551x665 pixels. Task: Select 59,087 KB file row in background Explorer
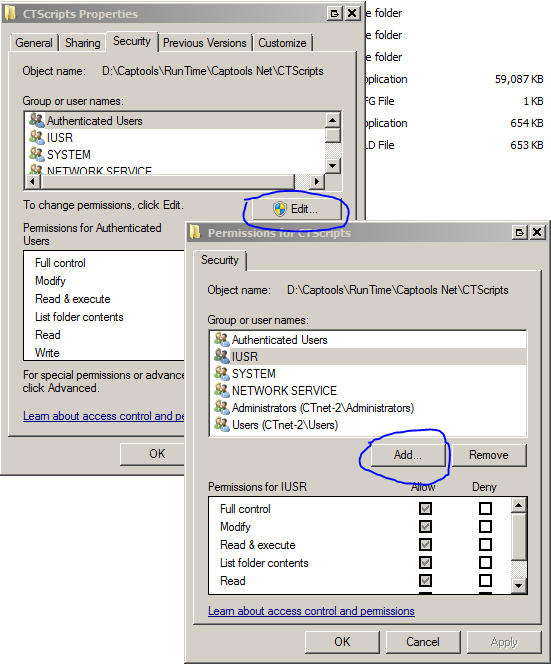454,79
